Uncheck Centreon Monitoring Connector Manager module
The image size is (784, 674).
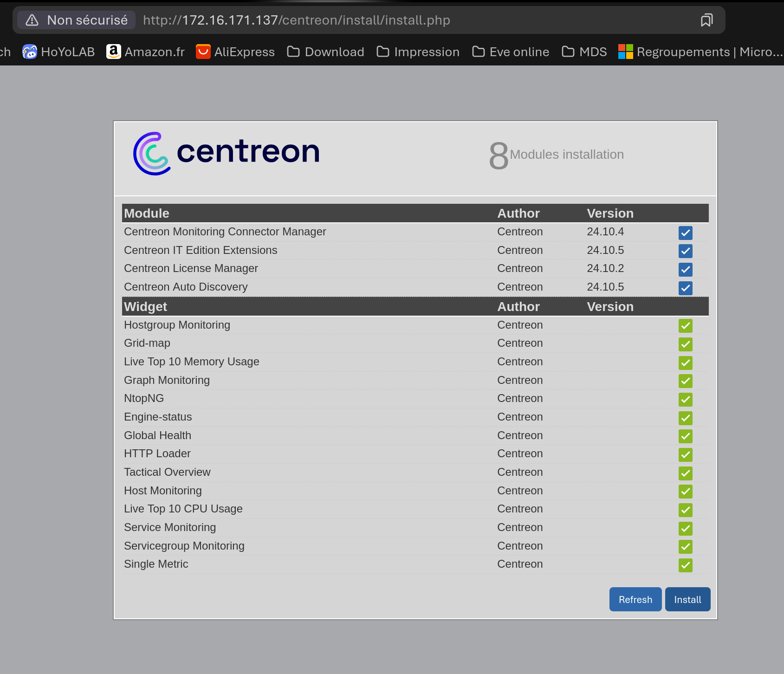685,233
